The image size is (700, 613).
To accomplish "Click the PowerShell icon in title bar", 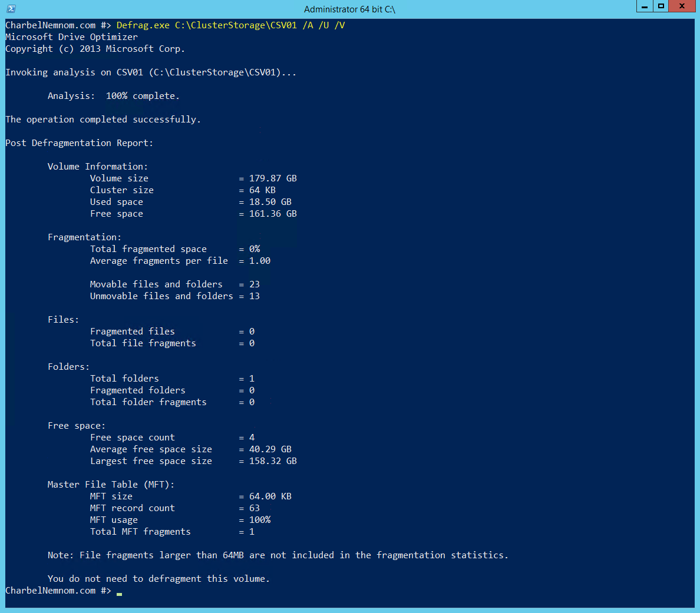I will pyautogui.click(x=11, y=8).
